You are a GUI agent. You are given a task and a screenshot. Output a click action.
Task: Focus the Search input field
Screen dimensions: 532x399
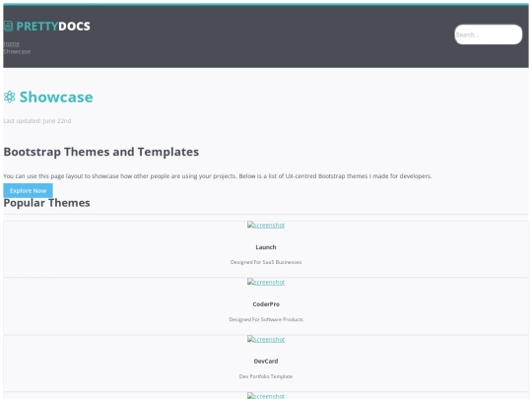[x=489, y=34]
